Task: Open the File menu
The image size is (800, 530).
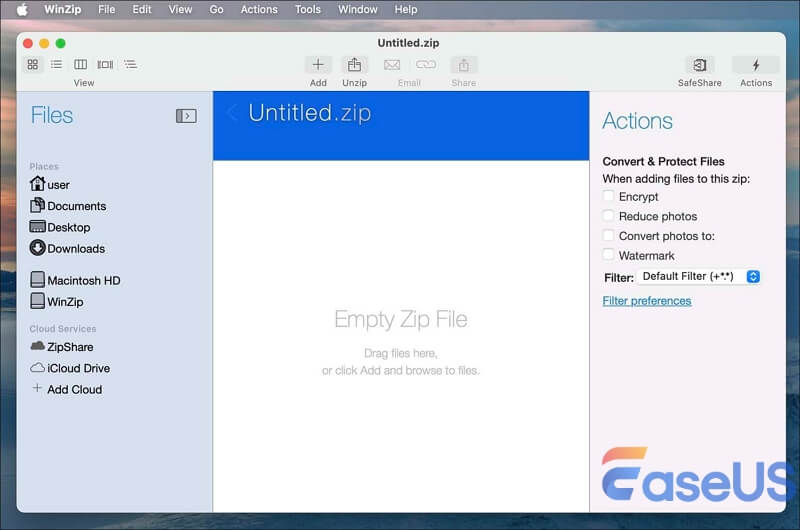Action: [106, 9]
